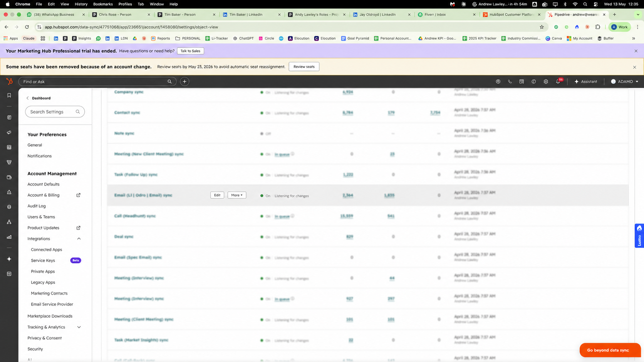Click the Review seats button
Viewport: 644px width, 362px height.
[x=304, y=67]
